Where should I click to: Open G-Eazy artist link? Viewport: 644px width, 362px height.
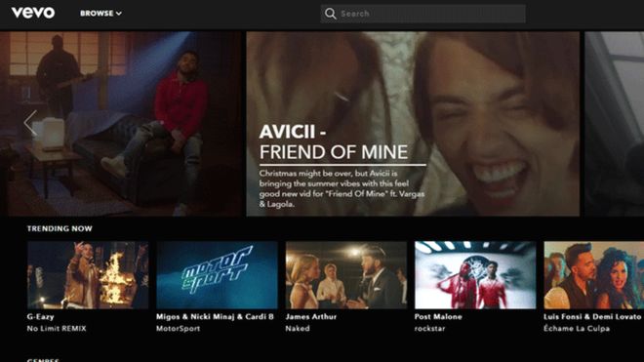tap(40, 317)
